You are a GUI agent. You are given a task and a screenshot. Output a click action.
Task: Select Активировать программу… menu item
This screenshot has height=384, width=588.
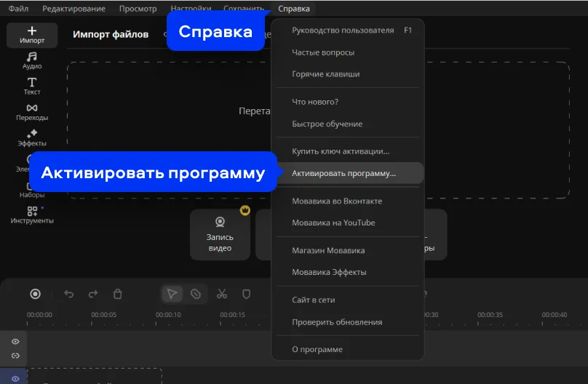pos(343,174)
